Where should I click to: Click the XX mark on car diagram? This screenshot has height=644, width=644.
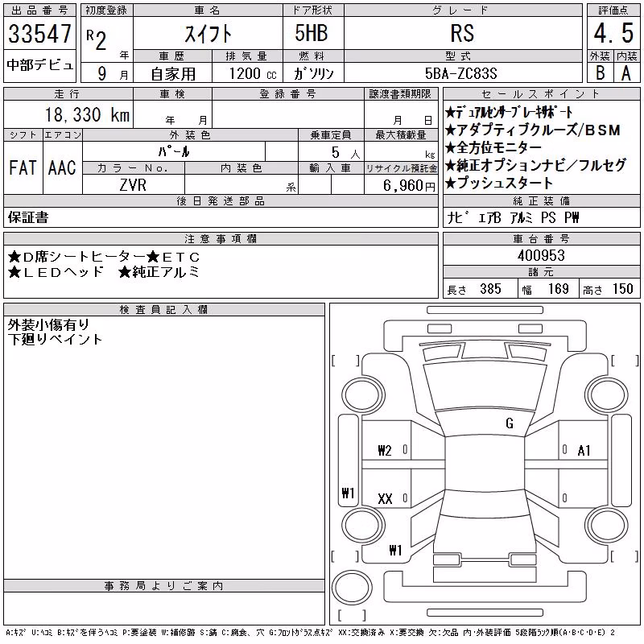pos(385,498)
